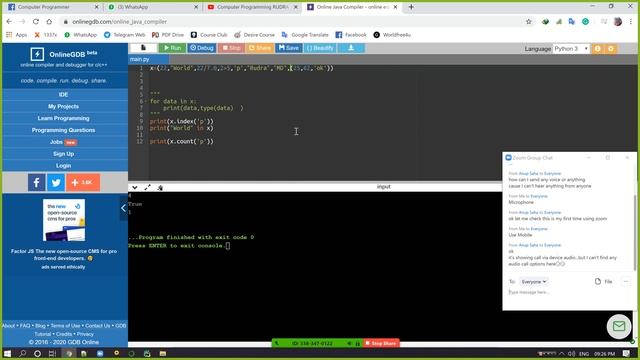Click the Zoom chat message input field
The image size is (640, 360).
click(x=567, y=292)
